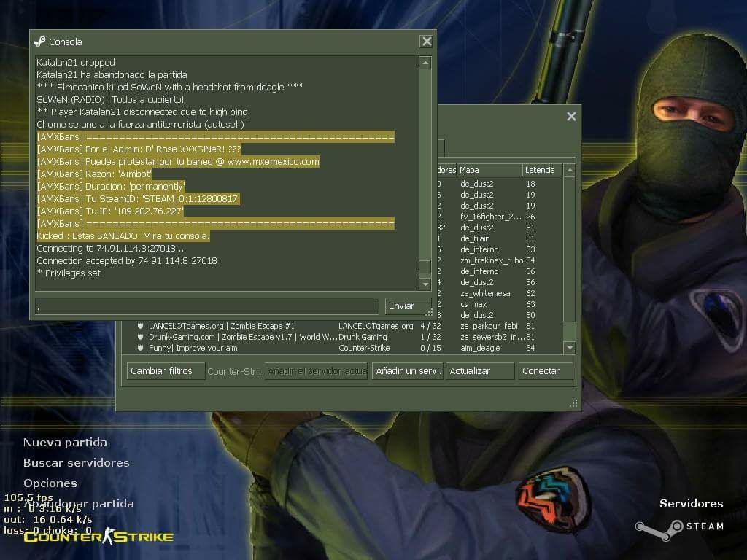Image resolution: width=747 pixels, height=560 pixels.
Task: Click the server list scroll up arrow
Action: point(570,170)
